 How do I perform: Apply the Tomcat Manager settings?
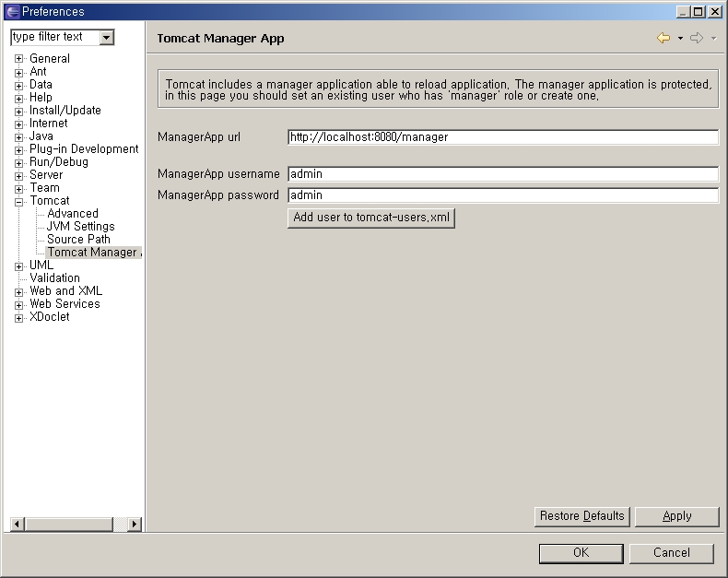tap(677, 516)
